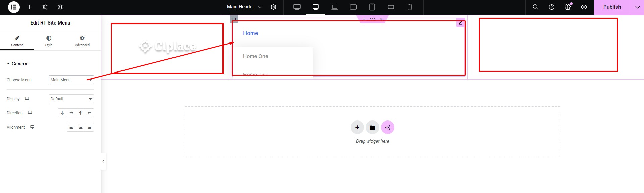Viewport: 644px width, 193px height.
Task: Switch to mobile landscape preview
Action: [391, 7]
